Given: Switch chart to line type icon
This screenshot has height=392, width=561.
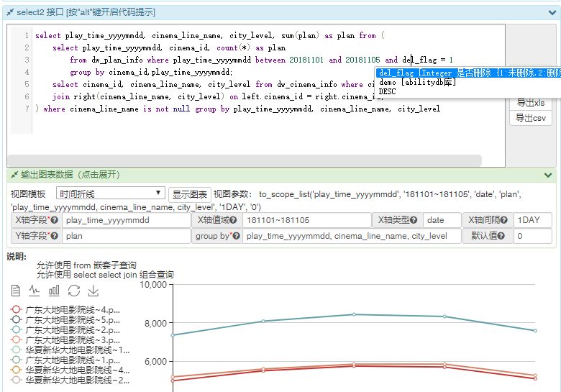Looking at the screenshot, I should point(35,291).
